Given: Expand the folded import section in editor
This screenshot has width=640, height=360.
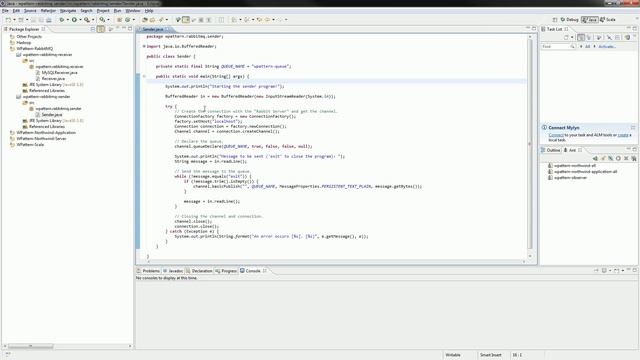Looking at the screenshot, I should 144,46.
